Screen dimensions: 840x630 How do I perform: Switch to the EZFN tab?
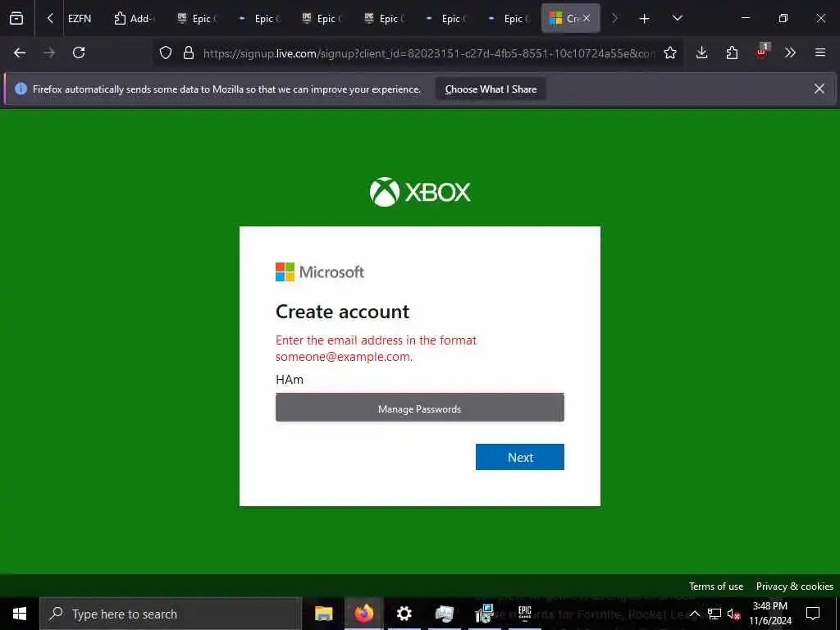pyautogui.click(x=80, y=18)
